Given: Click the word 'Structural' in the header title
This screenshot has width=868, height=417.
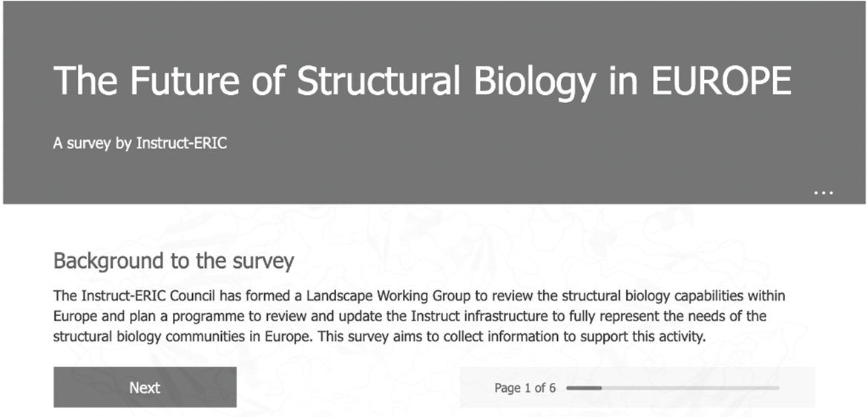Looking at the screenshot, I should click(381, 80).
